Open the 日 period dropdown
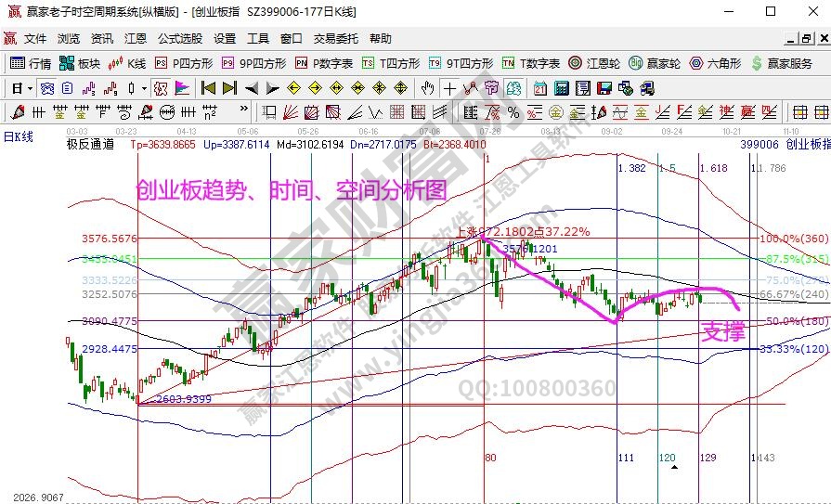The height and width of the screenshot is (504, 831). tap(22, 88)
